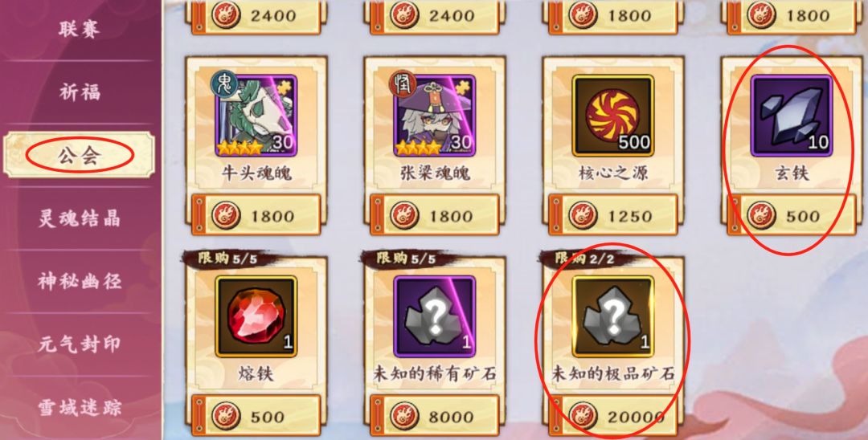
Task: Buy 牛头魂魄 for 1800 coins
Action: (x=256, y=215)
